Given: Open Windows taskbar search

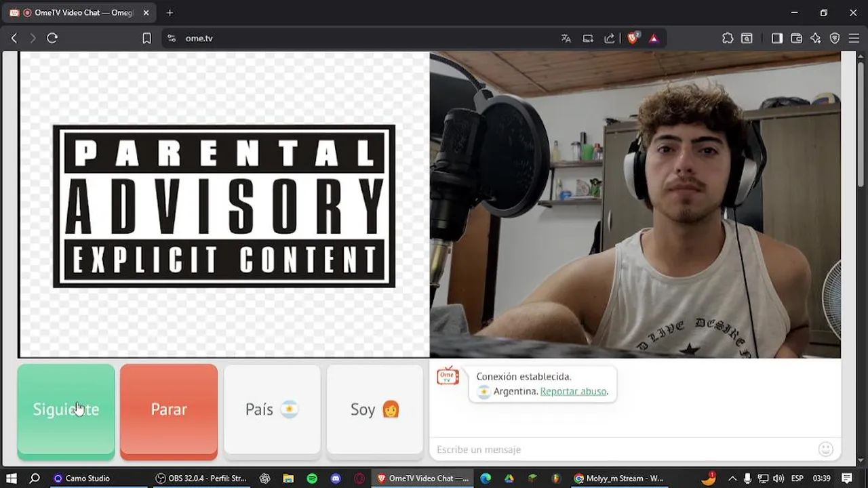Looking at the screenshot, I should coord(35,479).
